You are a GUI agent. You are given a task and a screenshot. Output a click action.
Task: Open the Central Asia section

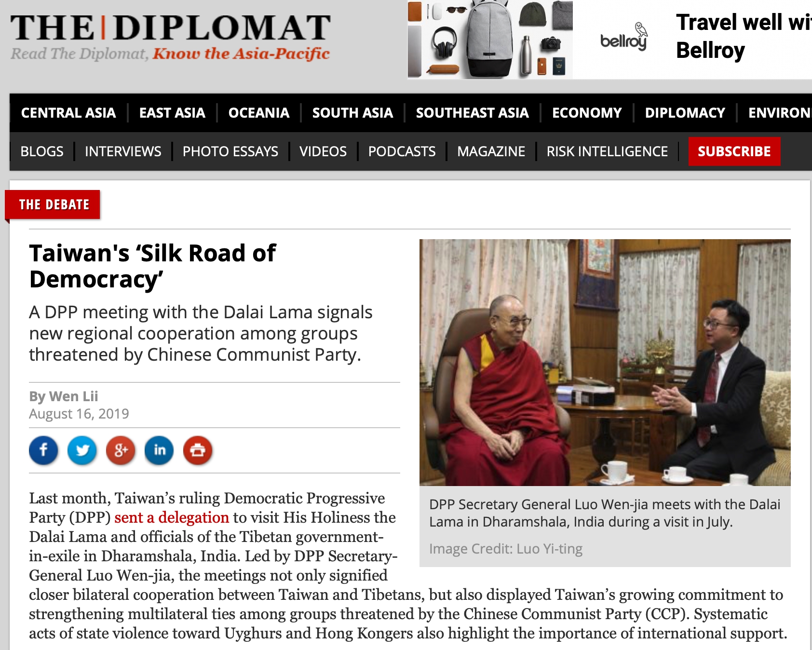68,113
